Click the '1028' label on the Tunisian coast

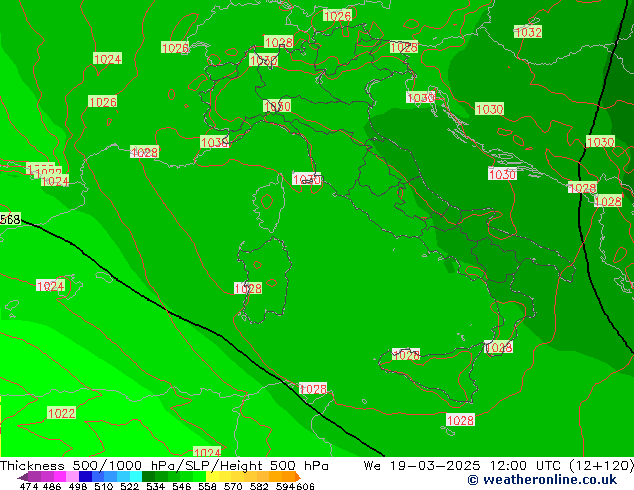[313, 389]
